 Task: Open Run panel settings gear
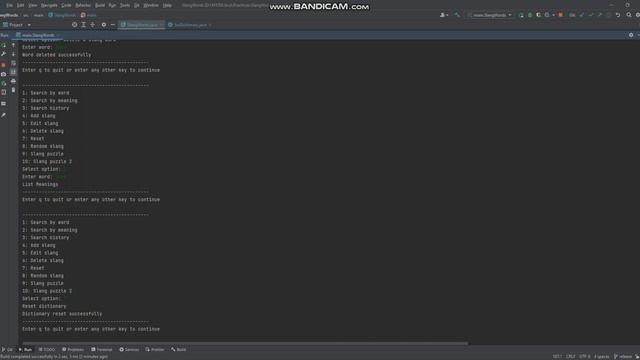click(631, 36)
